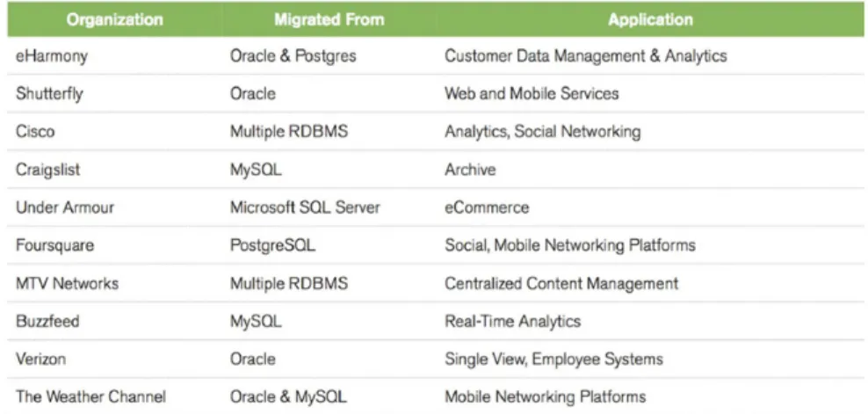
Task: Select the Real-Time Analytics cell
Action: (x=512, y=321)
